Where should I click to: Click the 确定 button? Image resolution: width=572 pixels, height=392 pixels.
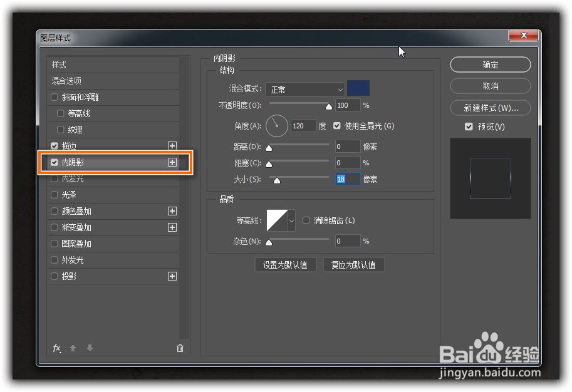pyautogui.click(x=490, y=64)
